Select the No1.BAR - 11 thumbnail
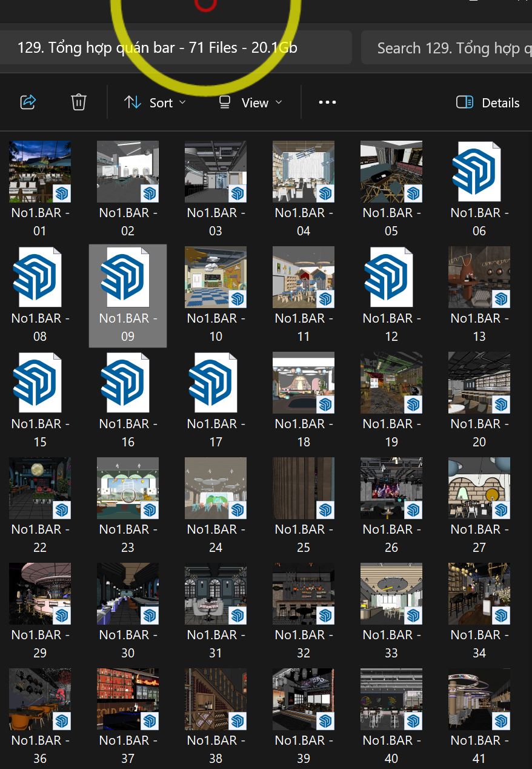The image size is (532, 769). (304, 277)
